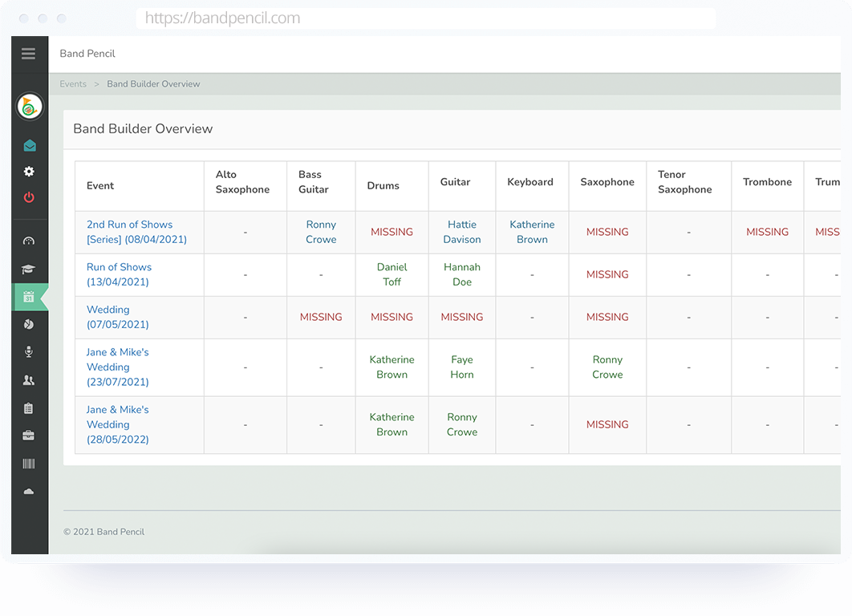The width and height of the screenshot is (852, 616).
Task: Click the clipboard icon in sidebar
Action: [x=30, y=408]
